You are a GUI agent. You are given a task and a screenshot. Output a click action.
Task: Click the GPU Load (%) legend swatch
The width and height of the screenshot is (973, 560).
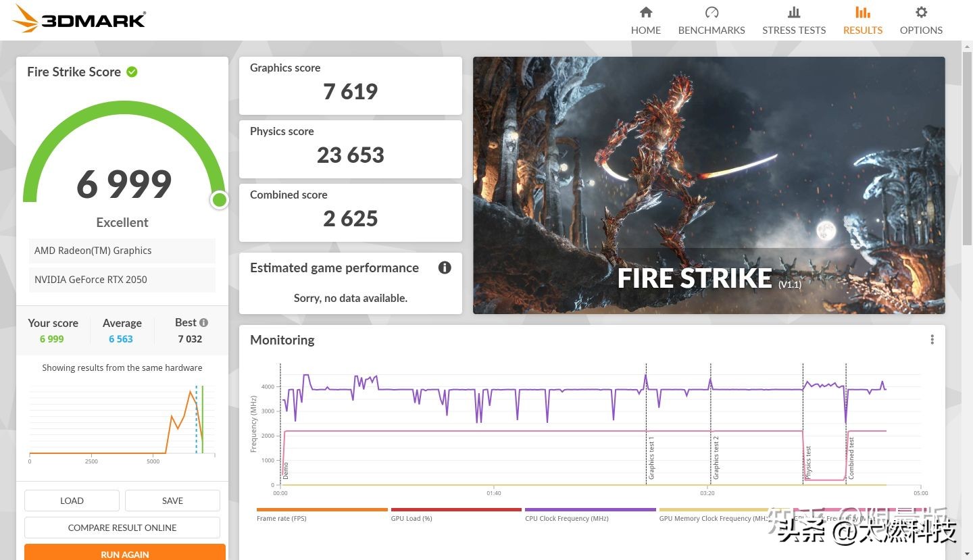point(456,510)
